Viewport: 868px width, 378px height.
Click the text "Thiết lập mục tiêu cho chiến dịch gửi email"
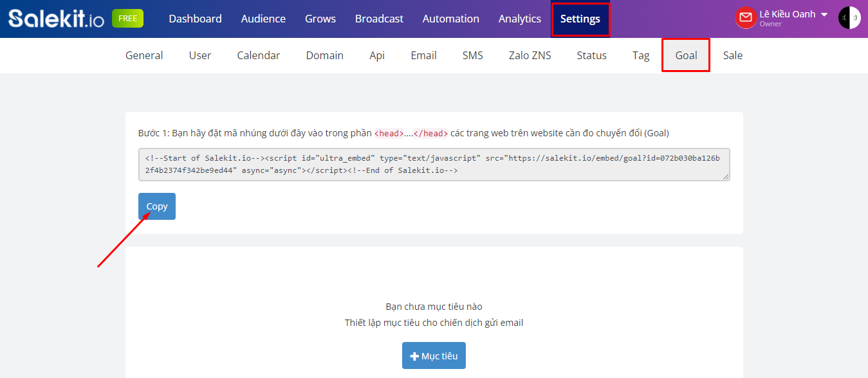point(434,323)
